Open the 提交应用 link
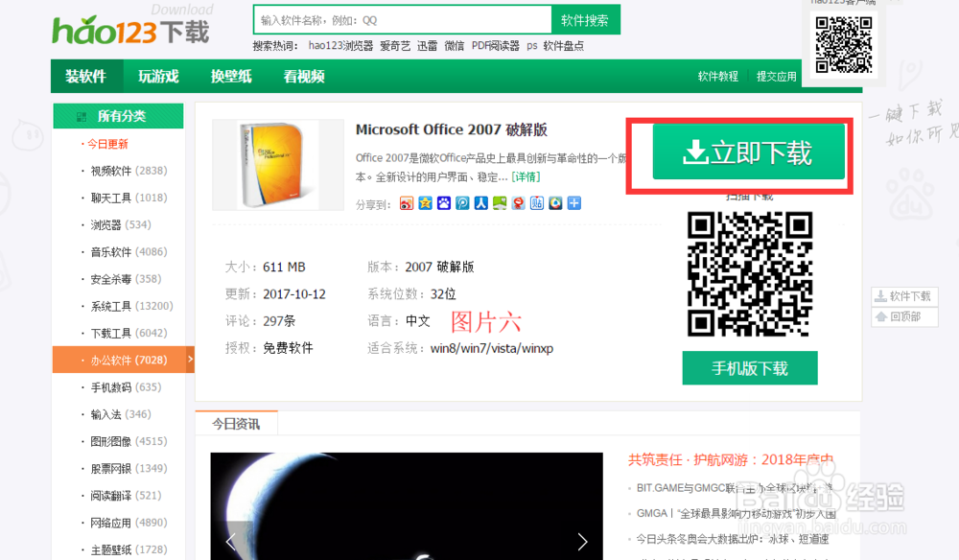This screenshot has width=959, height=560. pos(776,77)
